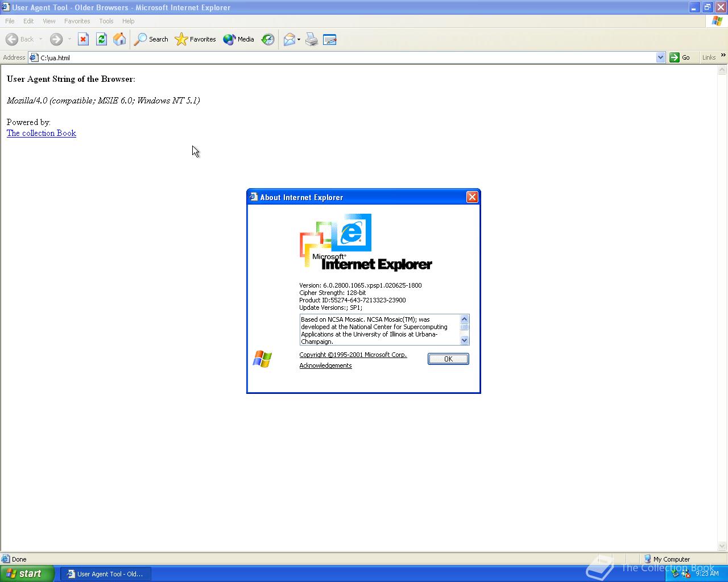Click the Address bar showing C:\ua.html
This screenshot has height=582, width=728.
click(347, 57)
